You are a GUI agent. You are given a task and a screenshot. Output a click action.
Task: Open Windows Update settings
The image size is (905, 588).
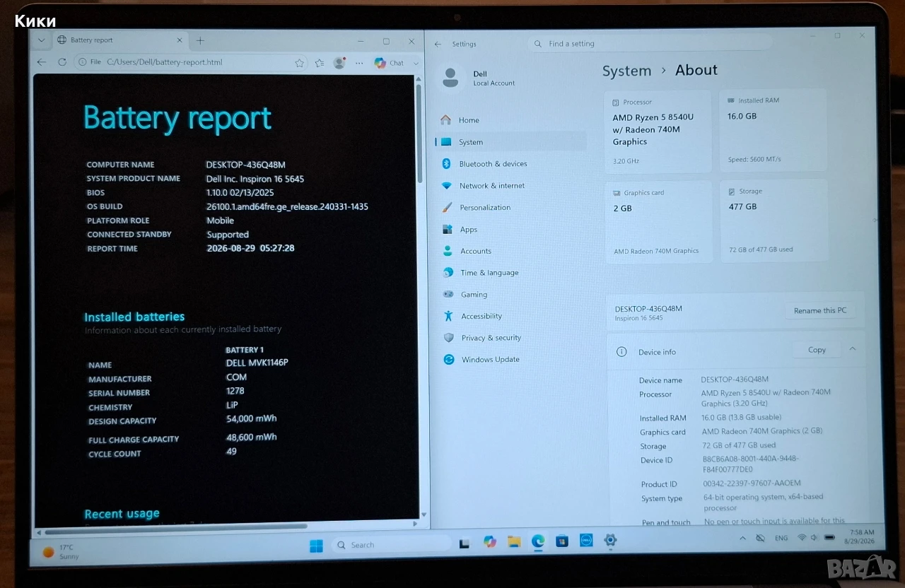[510, 360]
